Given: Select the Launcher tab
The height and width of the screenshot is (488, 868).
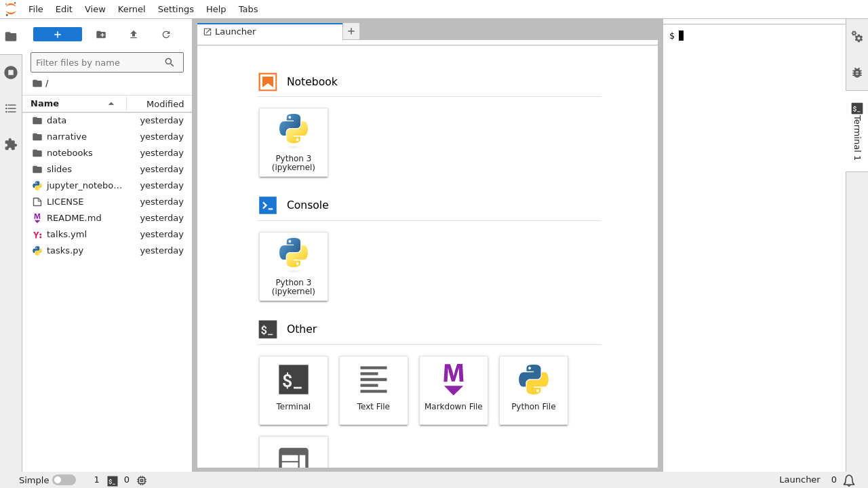Looking at the screenshot, I should [270, 32].
